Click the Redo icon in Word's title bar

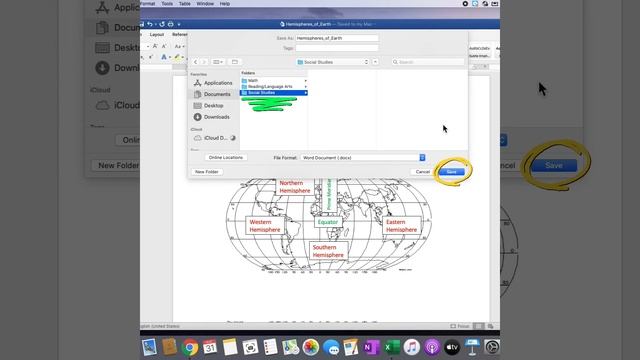pos(162,24)
